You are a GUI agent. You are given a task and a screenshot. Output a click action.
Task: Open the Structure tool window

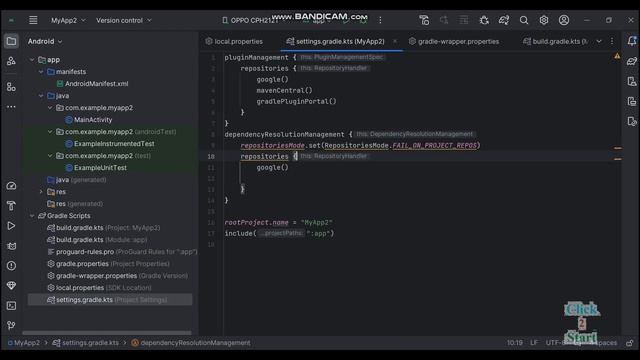click(x=11, y=87)
